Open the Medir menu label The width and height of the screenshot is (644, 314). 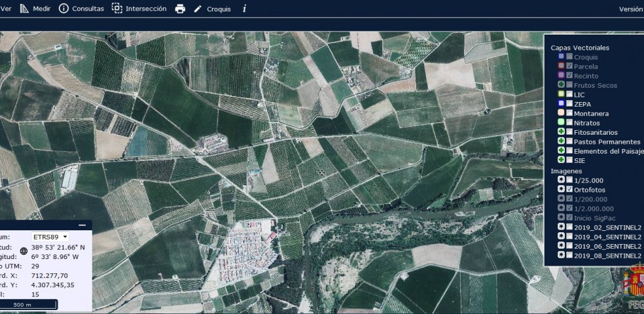point(41,9)
